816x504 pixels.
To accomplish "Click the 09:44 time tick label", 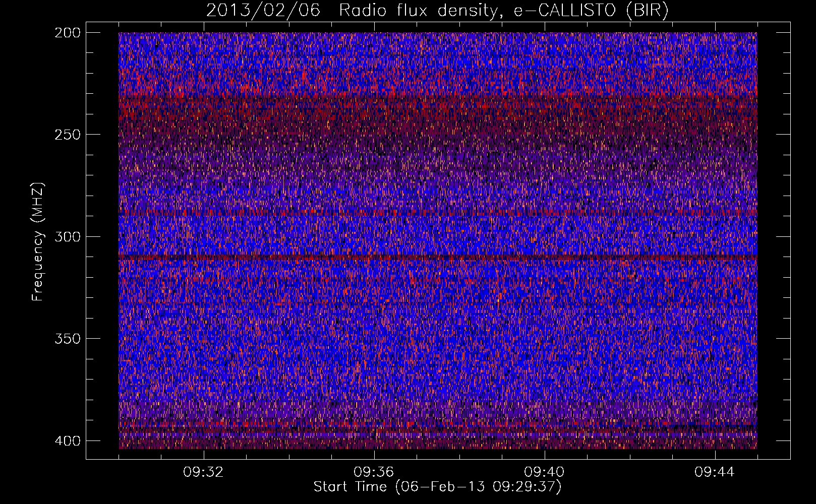I will click(715, 472).
